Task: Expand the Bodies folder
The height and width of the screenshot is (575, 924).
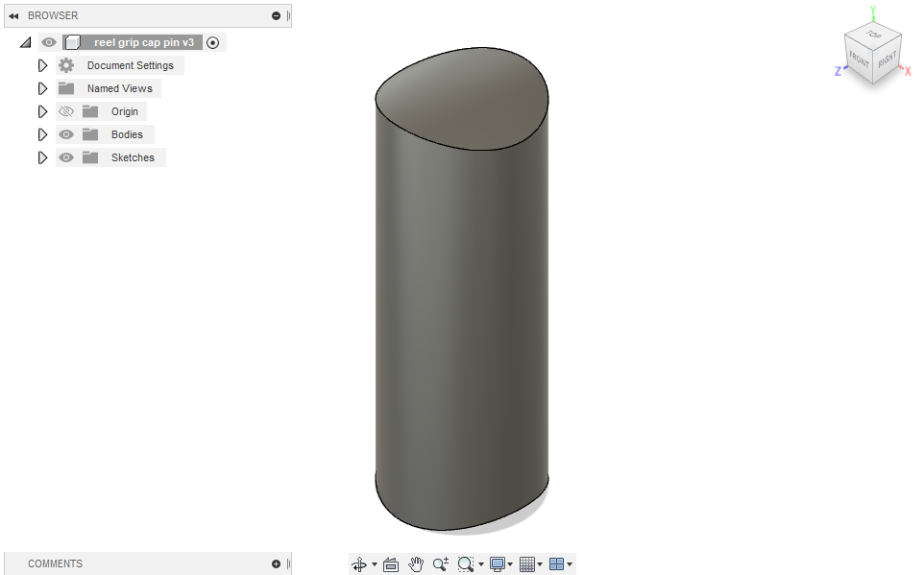Action: pos(42,134)
